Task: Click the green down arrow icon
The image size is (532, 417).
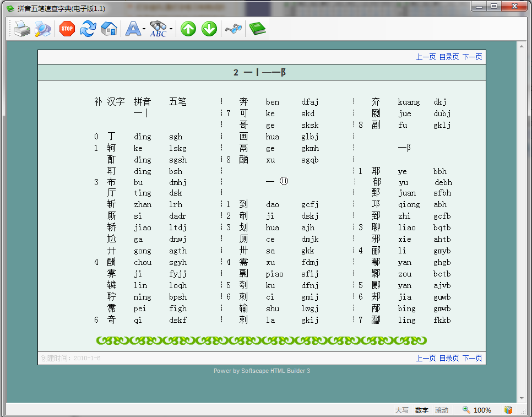Action: click(x=209, y=29)
